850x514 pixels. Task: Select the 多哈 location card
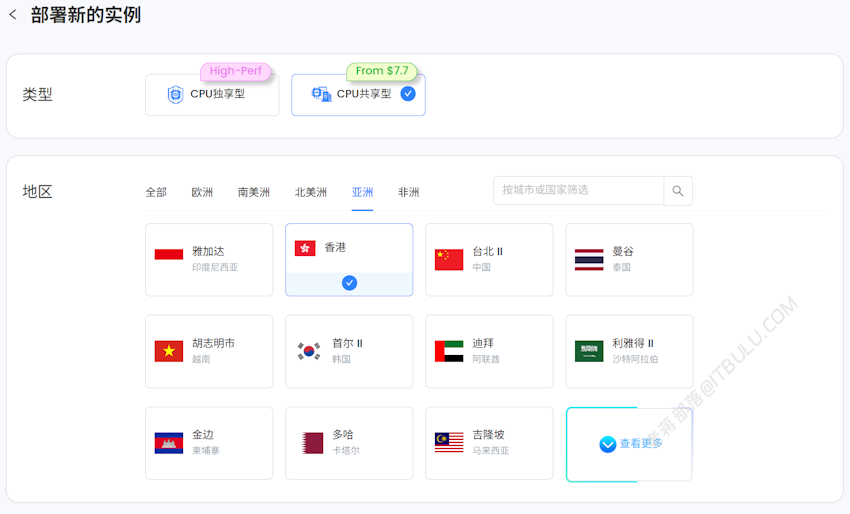tap(349, 443)
